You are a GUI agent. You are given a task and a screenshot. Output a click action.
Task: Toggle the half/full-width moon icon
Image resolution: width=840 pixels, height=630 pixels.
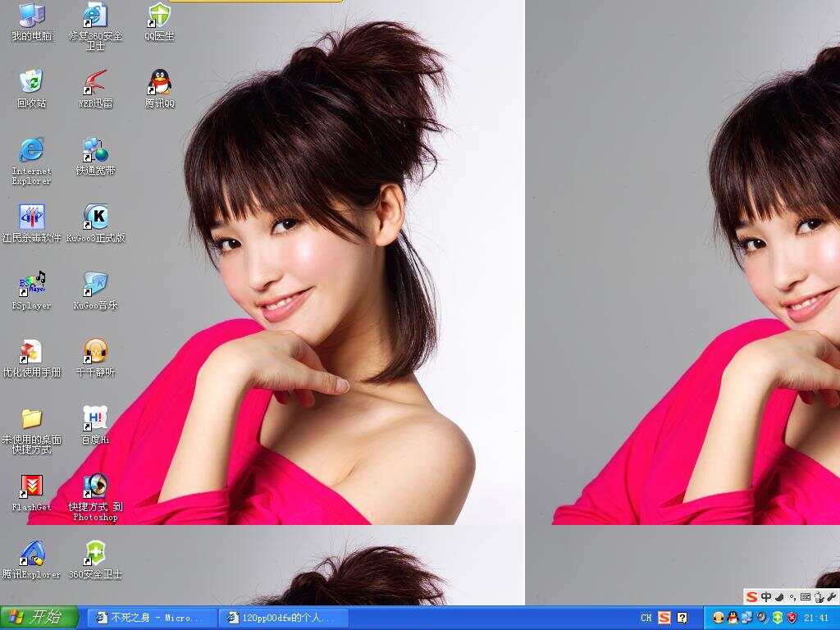click(779, 596)
